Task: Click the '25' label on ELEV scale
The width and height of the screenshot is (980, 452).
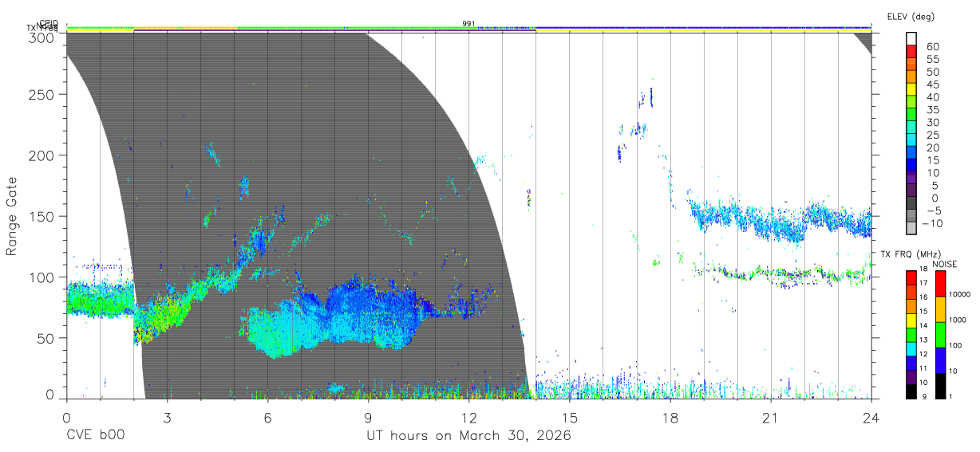Action: coord(932,135)
